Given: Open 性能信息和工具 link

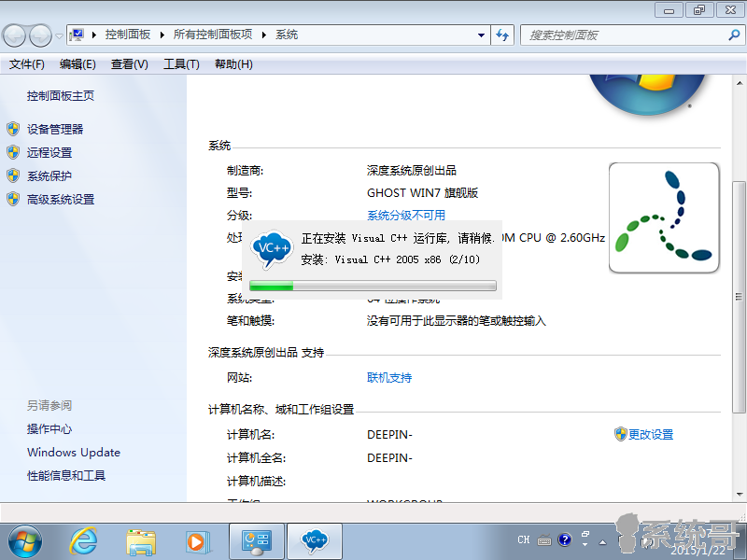Looking at the screenshot, I should (66, 475).
